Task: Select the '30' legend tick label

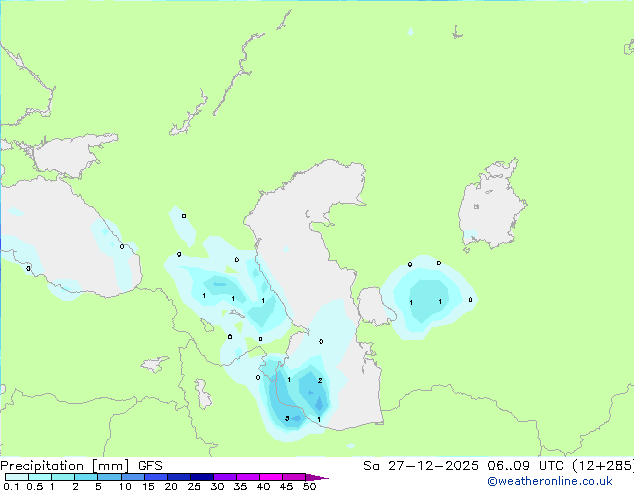Action: click(217, 486)
